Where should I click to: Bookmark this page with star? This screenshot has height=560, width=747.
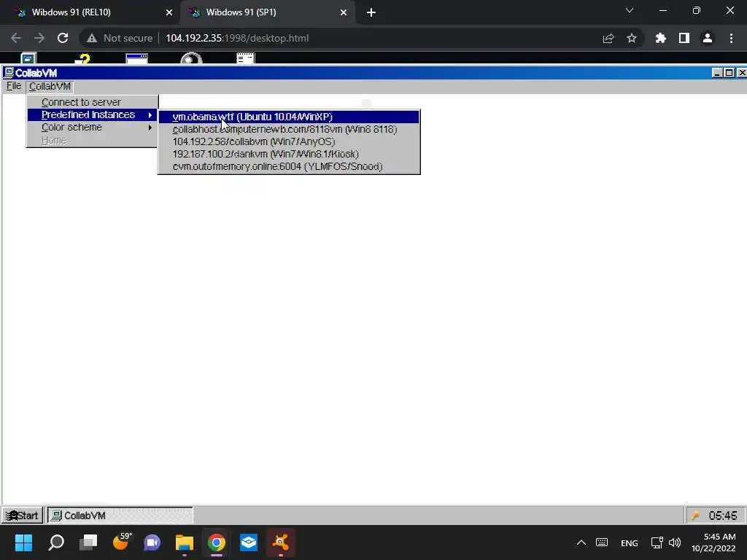pyautogui.click(x=632, y=38)
